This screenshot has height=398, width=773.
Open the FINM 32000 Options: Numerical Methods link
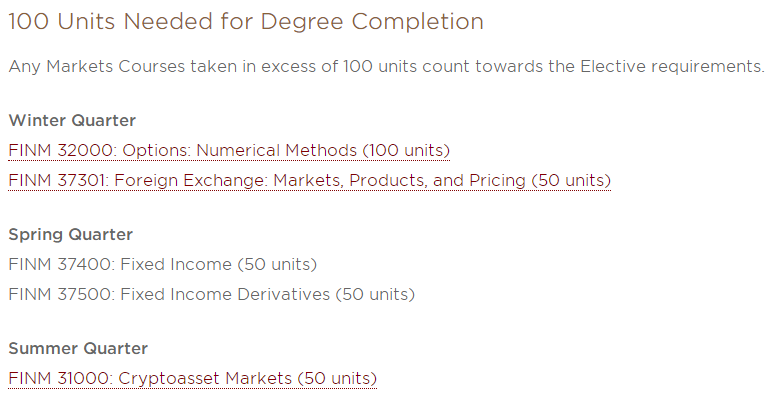(229, 150)
